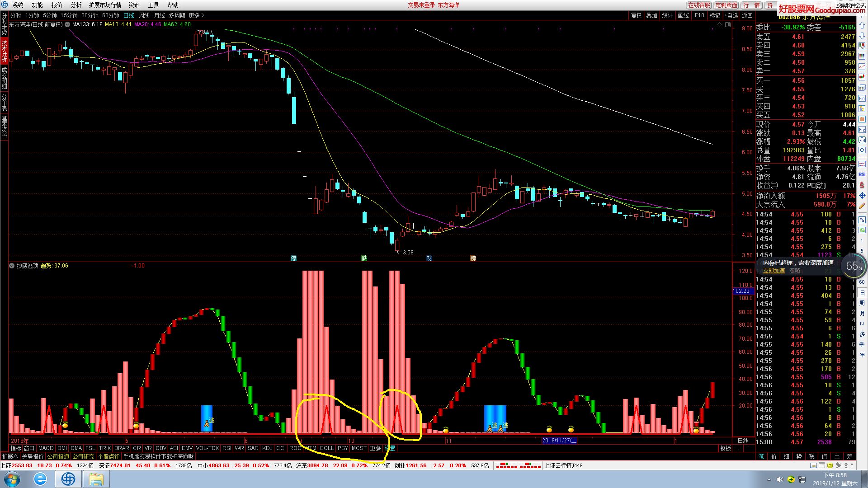868x488 pixels.
Task: Click the 定制版面 button
Action: (x=726, y=5)
